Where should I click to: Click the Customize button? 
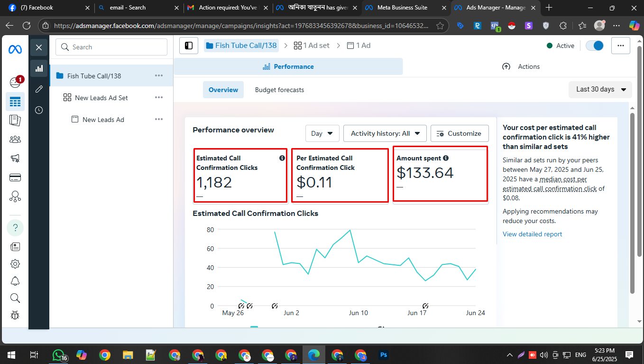click(x=459, y=133)
